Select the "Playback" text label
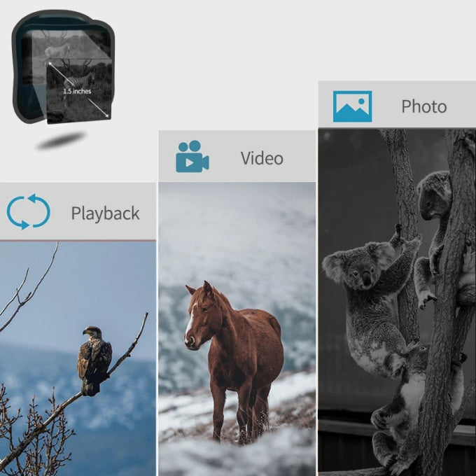Image resolution: width=476 pixels, height=476 pixels. coord(105,213)
